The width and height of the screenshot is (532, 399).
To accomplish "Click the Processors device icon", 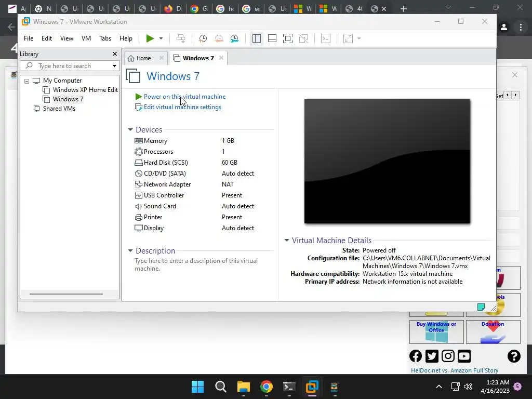I will click(138, 152).
